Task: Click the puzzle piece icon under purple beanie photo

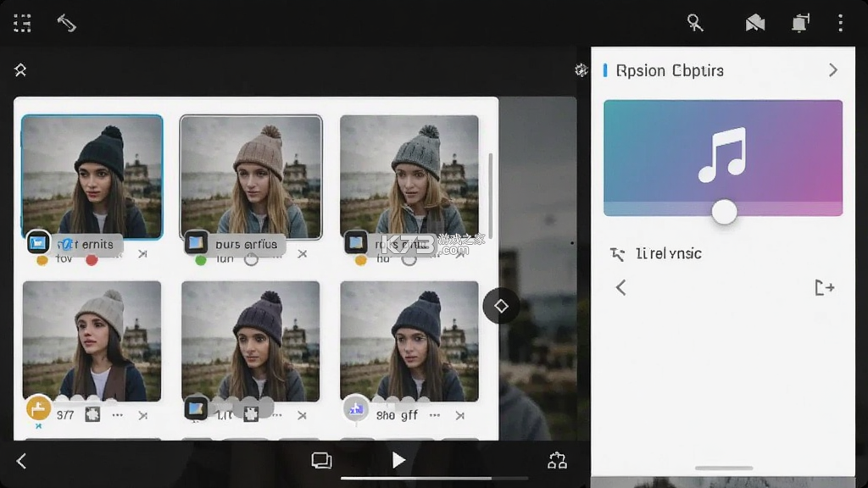Action: coord(251,414)
